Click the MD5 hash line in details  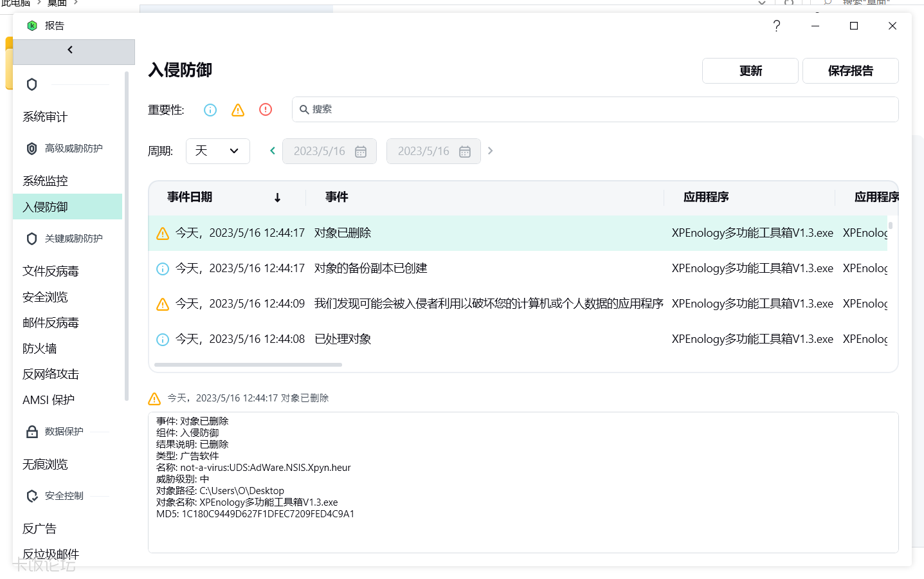coord(255,514)
